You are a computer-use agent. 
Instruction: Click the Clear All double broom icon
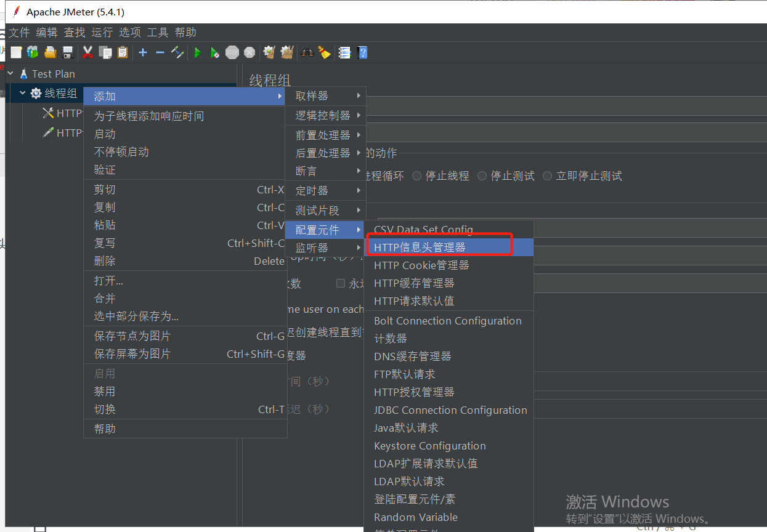point(286,53)
